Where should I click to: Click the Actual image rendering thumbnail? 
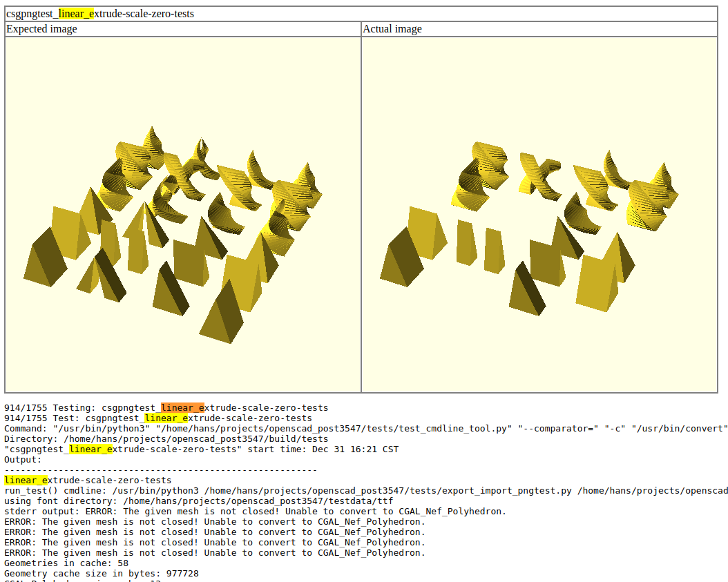point(539,215)
